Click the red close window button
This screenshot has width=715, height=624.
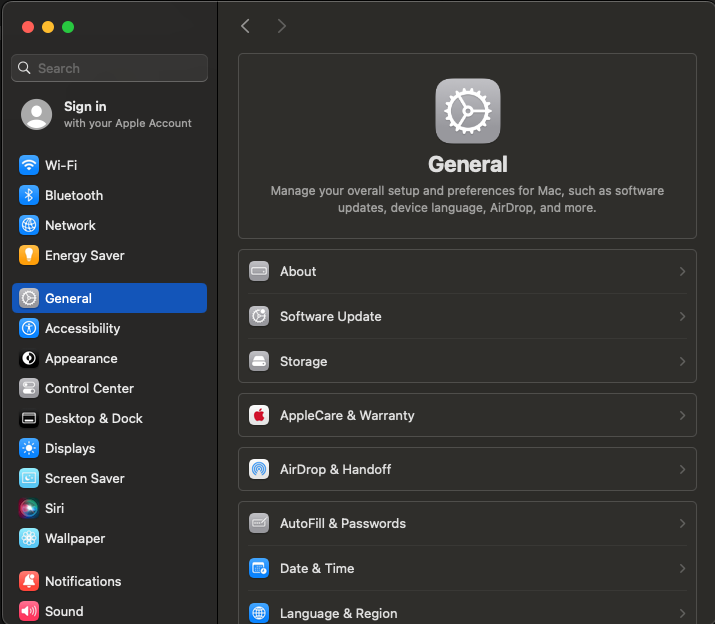pos(28,27)
